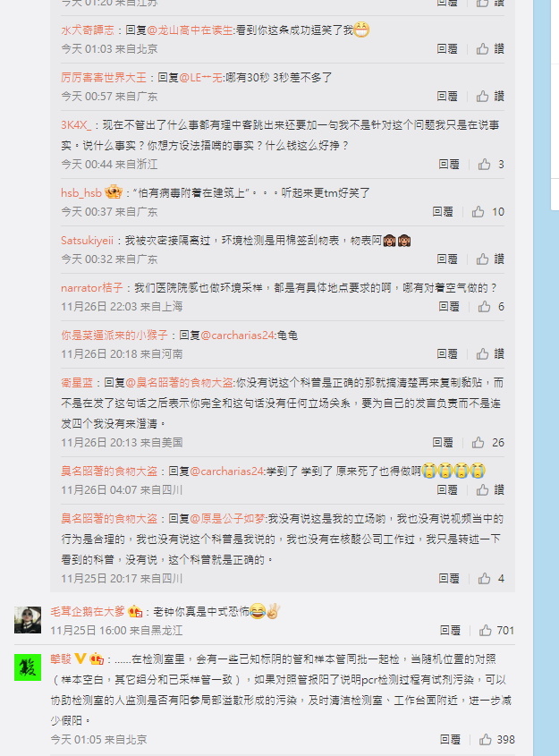This screenshot has height=756, width=559.
Task: Like 衛星蓝's comment with 26 likes
Action: (x=487, y=443)
